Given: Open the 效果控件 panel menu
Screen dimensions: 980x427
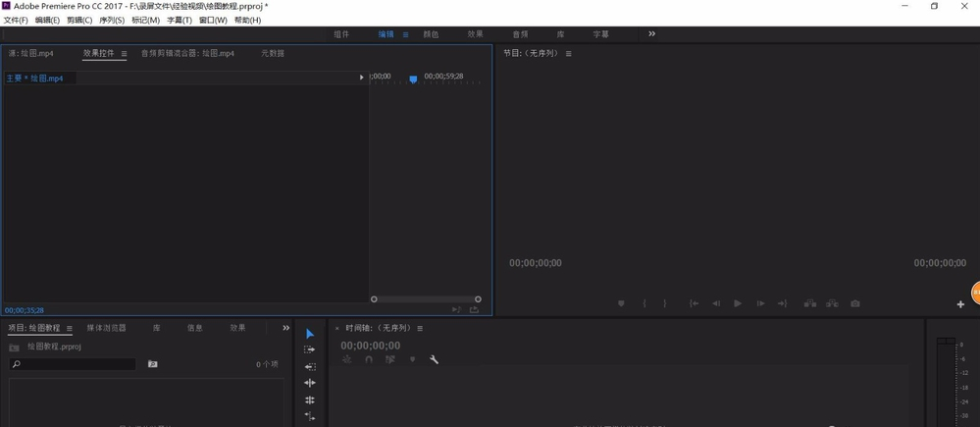Looking at the screenshot, I should tap(124, 54).
